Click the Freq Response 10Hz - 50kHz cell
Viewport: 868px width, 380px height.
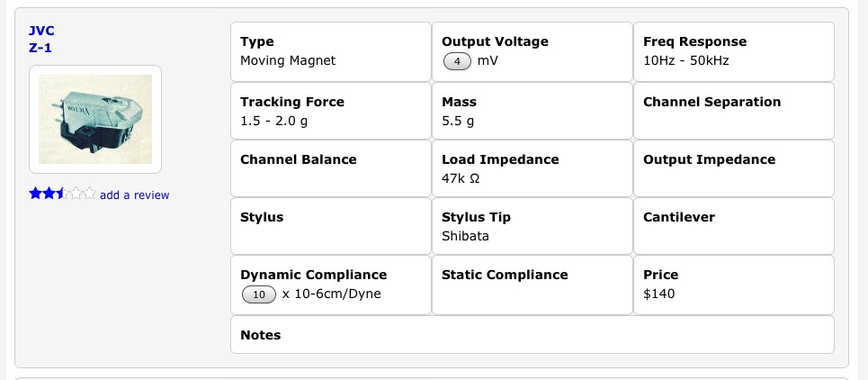click(x=734, y=51)
